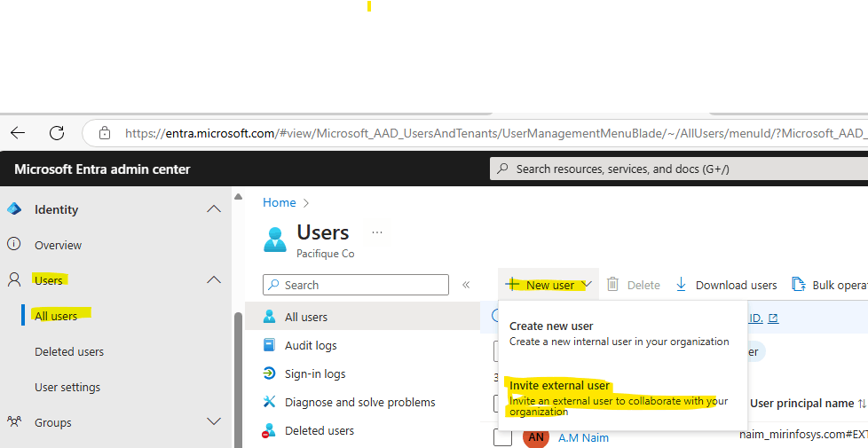Click the Delete toolbar button
The image size is (868, 448).
click(634, 285)
